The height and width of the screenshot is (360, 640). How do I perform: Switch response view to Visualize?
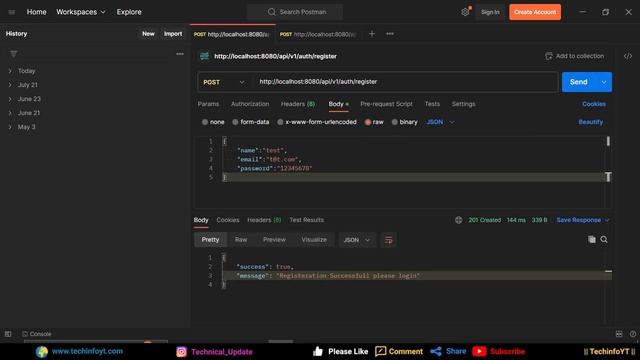coord(314,240)
